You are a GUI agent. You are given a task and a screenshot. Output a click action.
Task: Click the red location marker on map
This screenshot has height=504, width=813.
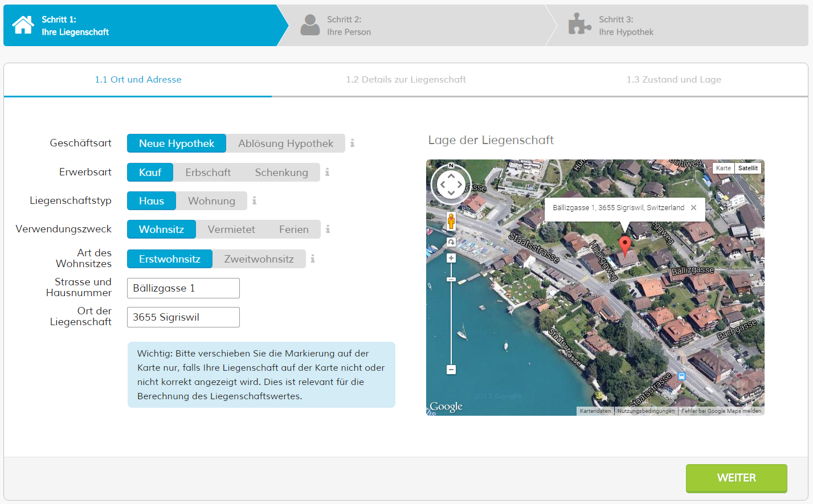(x=625, y=244)
